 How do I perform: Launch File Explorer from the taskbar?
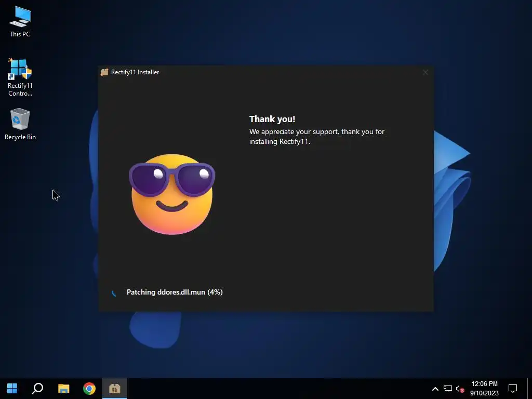tap(63, 389)
